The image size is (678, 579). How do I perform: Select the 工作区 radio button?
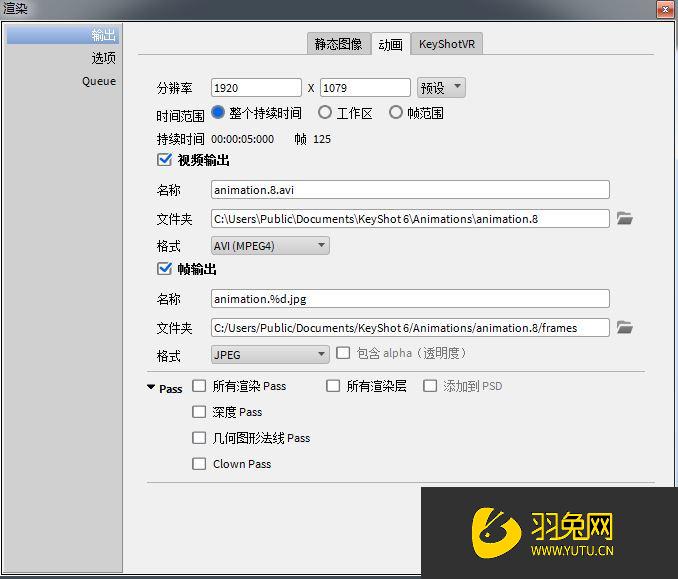[x=325, y=112]
